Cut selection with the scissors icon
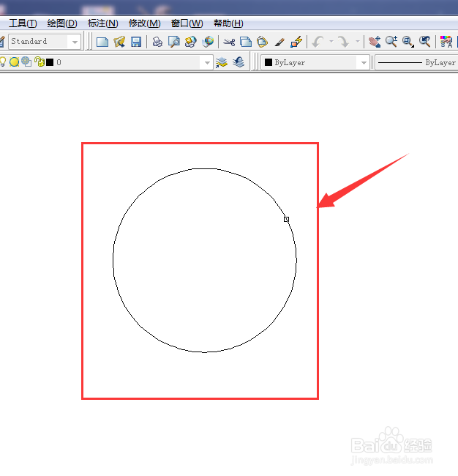 tap(229, 42)
